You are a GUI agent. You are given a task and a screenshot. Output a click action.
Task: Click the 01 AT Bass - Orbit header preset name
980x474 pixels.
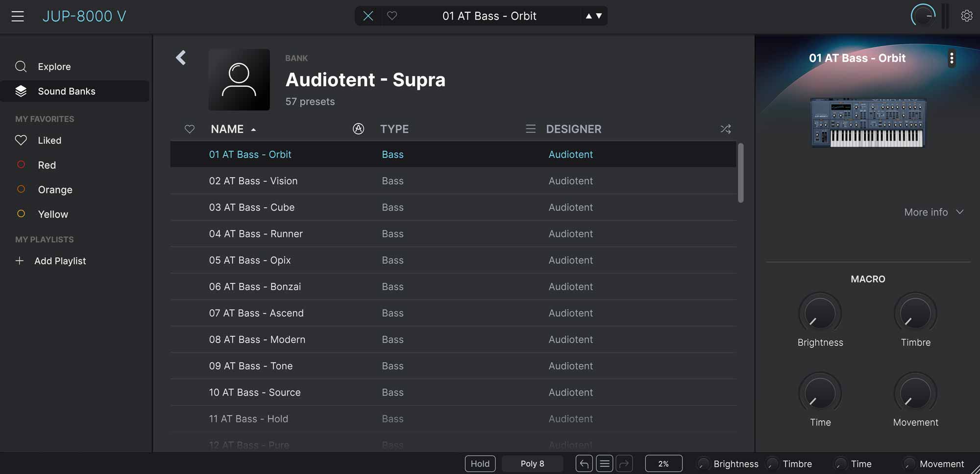click(x=489, y=16)
